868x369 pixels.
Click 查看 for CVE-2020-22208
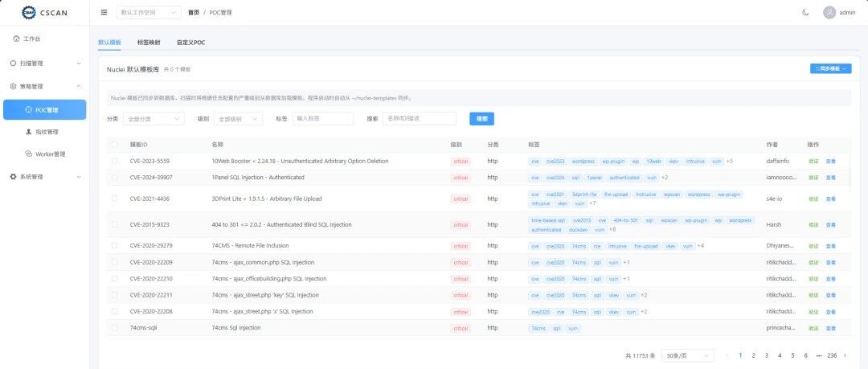(x=830, y=312)
